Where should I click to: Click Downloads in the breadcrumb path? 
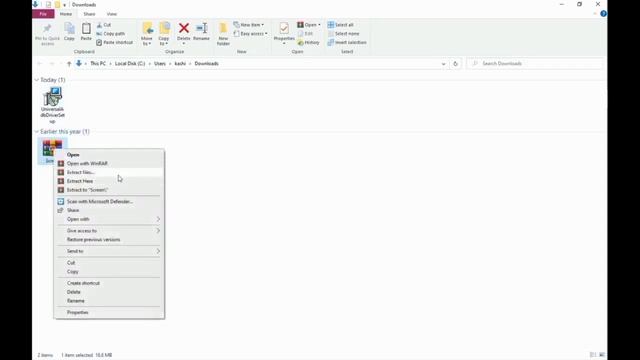point(207,64)
